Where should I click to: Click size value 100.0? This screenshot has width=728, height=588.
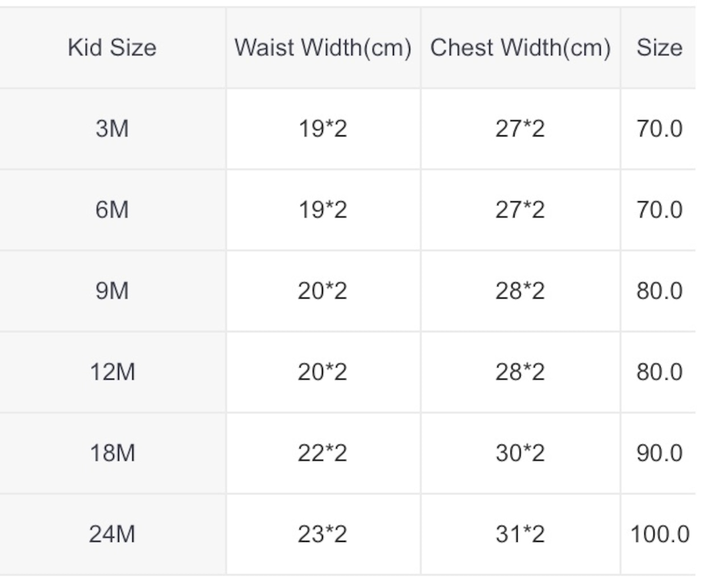pos(659,535)
